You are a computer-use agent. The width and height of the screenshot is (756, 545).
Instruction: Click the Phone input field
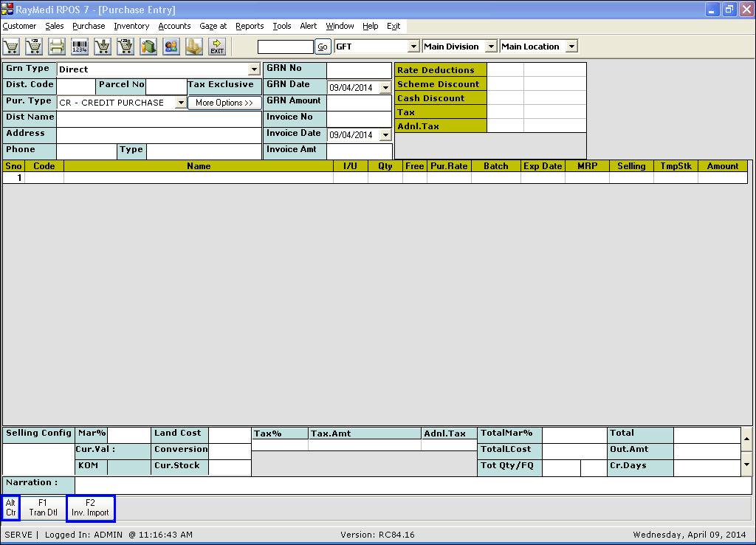tap(86, 151)
